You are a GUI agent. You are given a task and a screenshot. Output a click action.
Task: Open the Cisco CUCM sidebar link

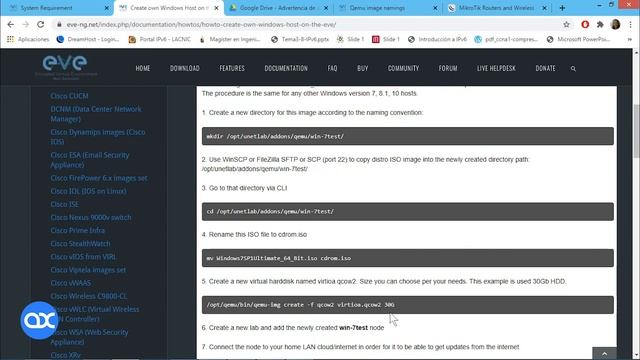pos(69,96)
